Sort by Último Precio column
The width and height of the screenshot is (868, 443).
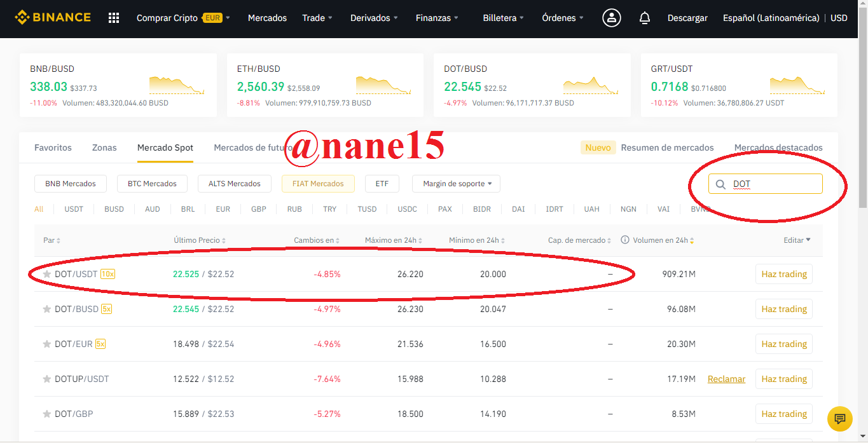coord(200,240)
